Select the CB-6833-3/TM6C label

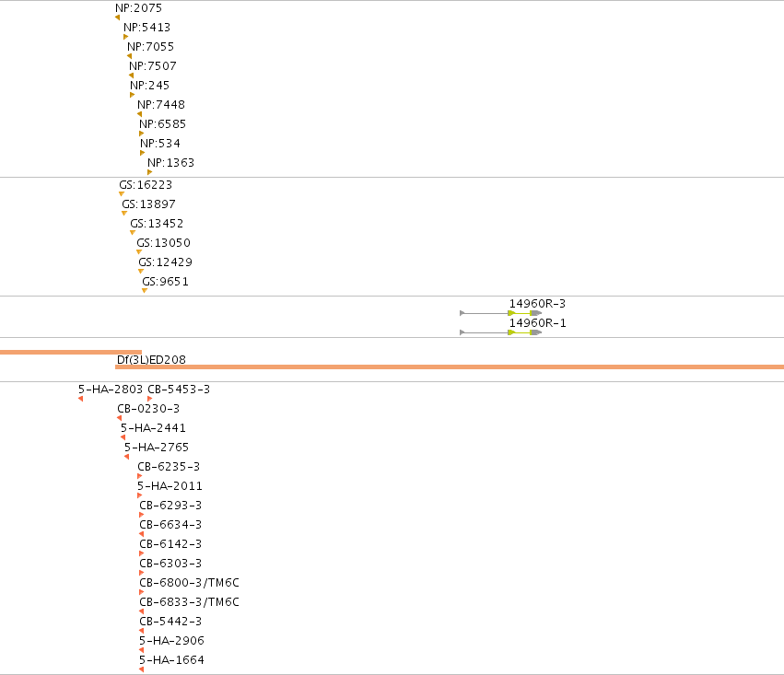[x=189, y=602]
